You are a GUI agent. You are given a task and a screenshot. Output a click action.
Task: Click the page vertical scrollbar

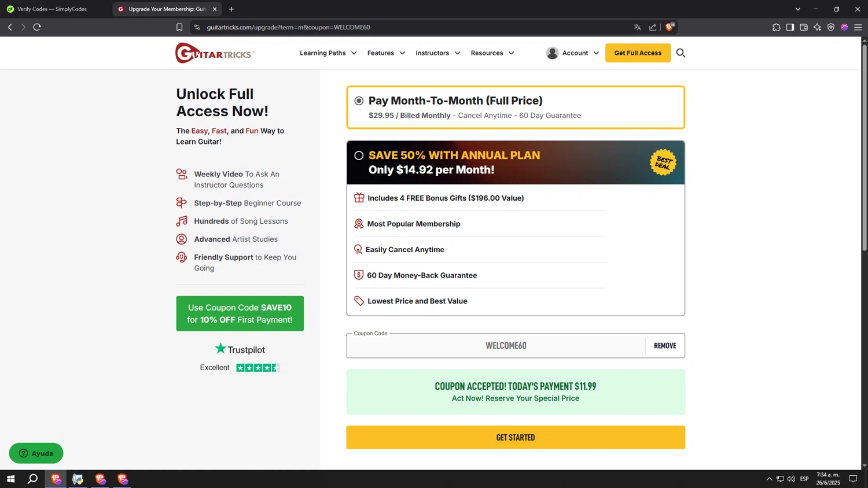coord(865,147)
